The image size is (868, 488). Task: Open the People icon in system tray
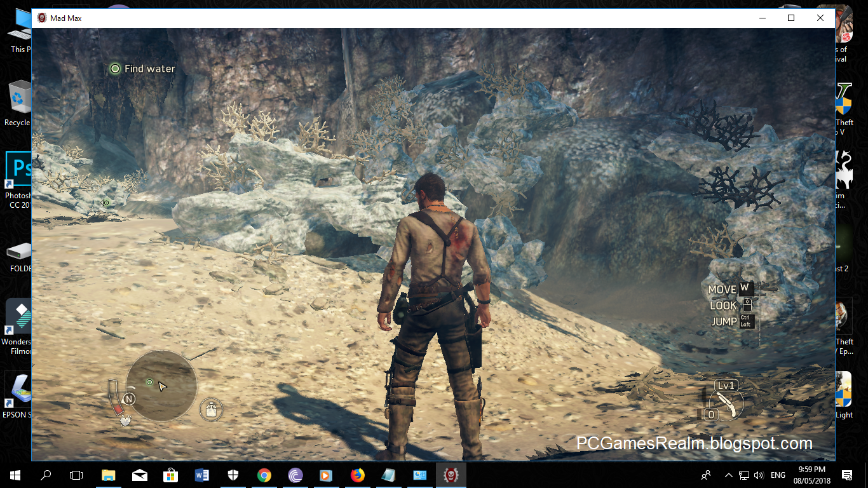[x=706, y=475]
